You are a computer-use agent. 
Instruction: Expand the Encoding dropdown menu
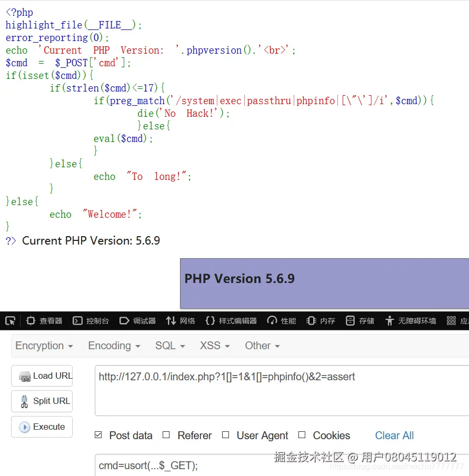coord(114,346)
